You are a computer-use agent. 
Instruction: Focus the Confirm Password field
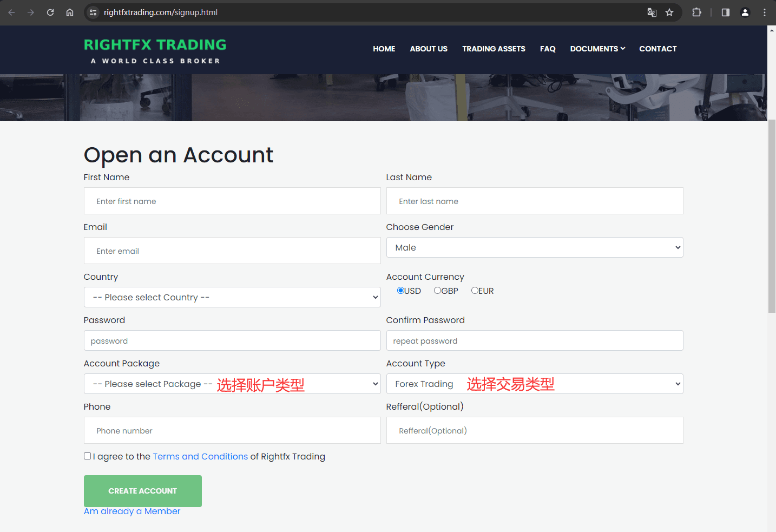pos(535,340)
